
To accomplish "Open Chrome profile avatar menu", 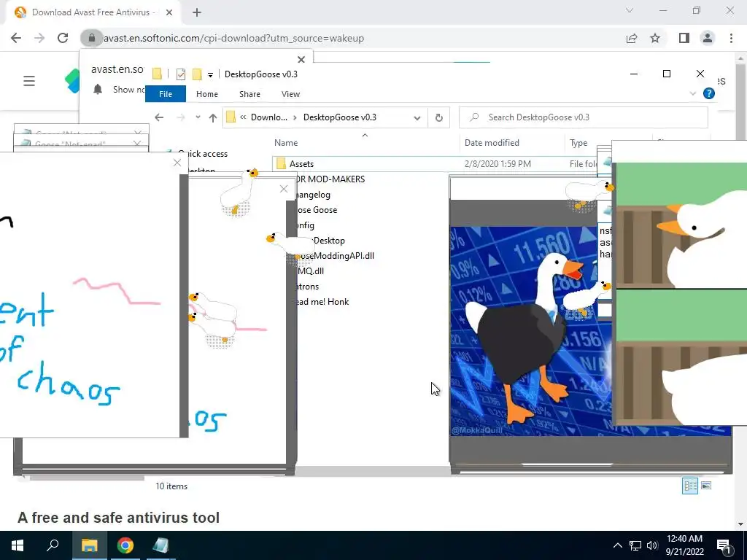I will pyautogui.click(x=708, y=38).
